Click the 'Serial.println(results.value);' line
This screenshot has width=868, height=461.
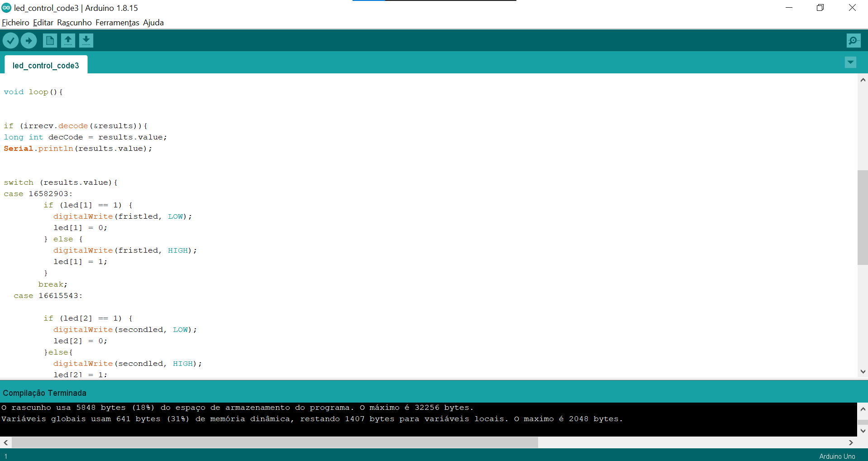[78, 149]
